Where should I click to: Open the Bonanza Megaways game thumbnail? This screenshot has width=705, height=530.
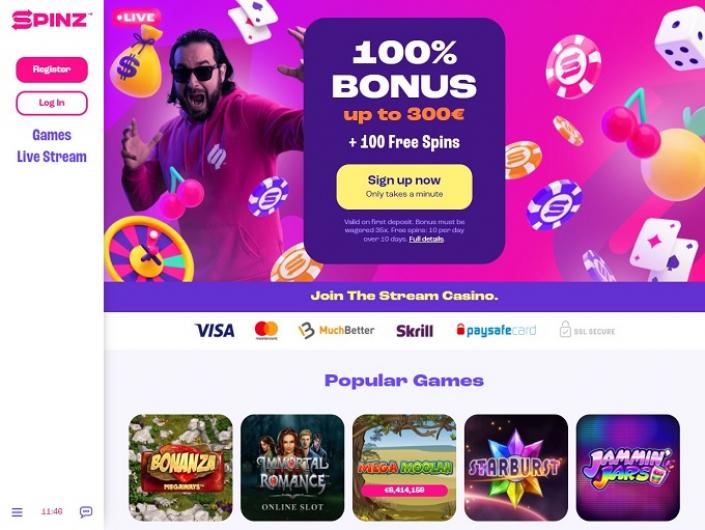tap(181, 468)
